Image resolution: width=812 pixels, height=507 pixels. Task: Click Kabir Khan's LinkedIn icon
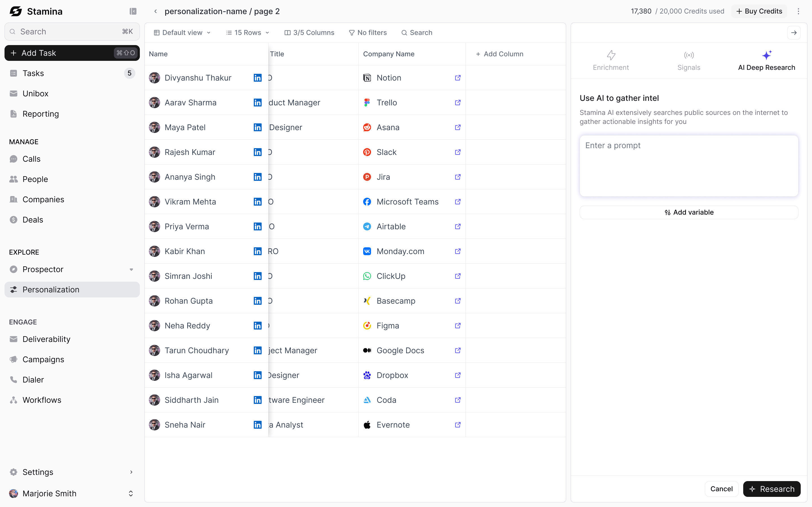(x=257, y=251)
